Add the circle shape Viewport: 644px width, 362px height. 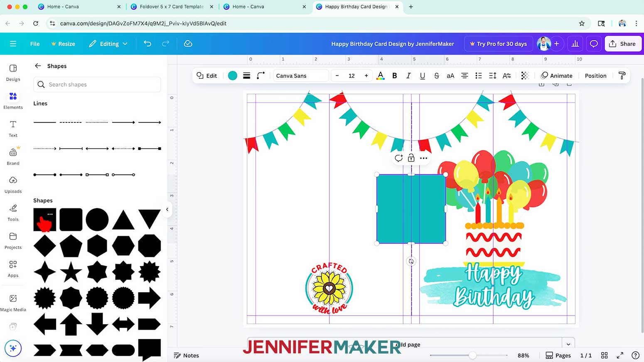(x=97, y=220)
